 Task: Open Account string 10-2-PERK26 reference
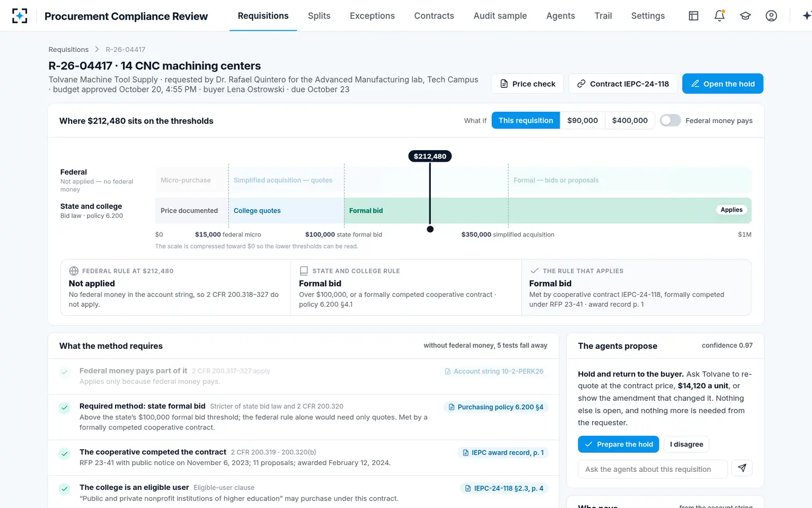click(494, 371)
